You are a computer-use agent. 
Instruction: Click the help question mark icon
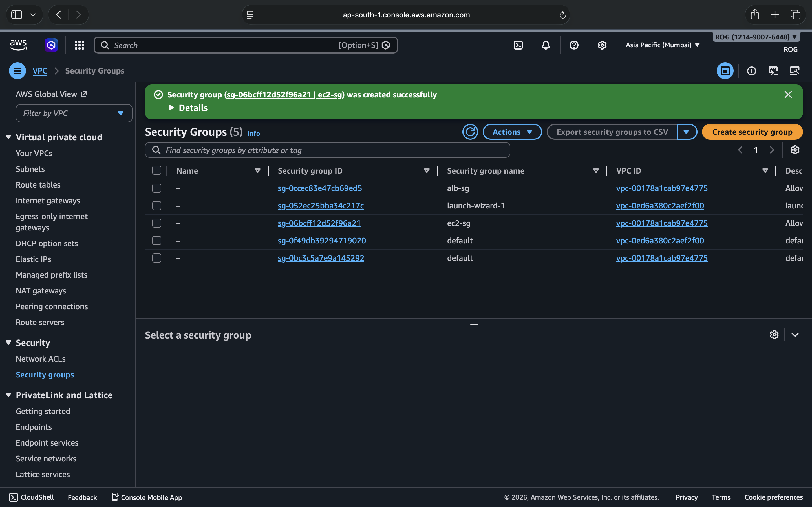point(574,45)
